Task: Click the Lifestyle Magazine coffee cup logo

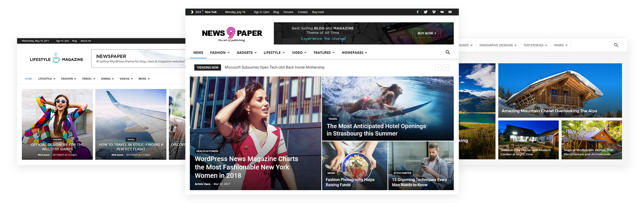Action: [56, 59]
